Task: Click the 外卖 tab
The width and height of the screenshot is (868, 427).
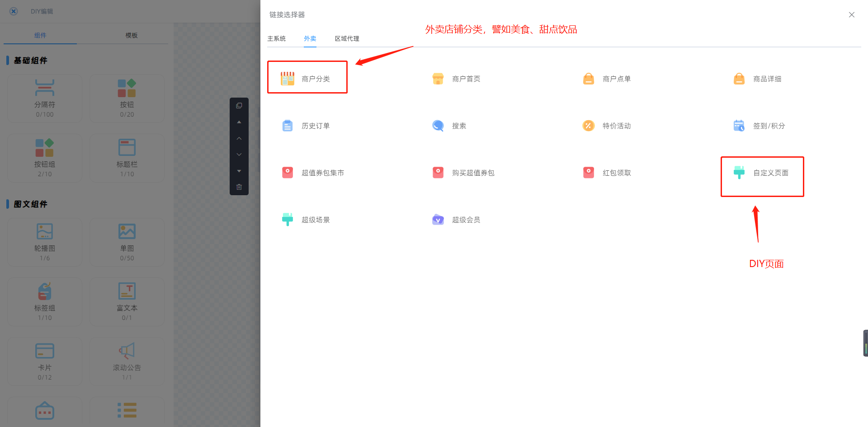Action: click(x=310, y=38)
